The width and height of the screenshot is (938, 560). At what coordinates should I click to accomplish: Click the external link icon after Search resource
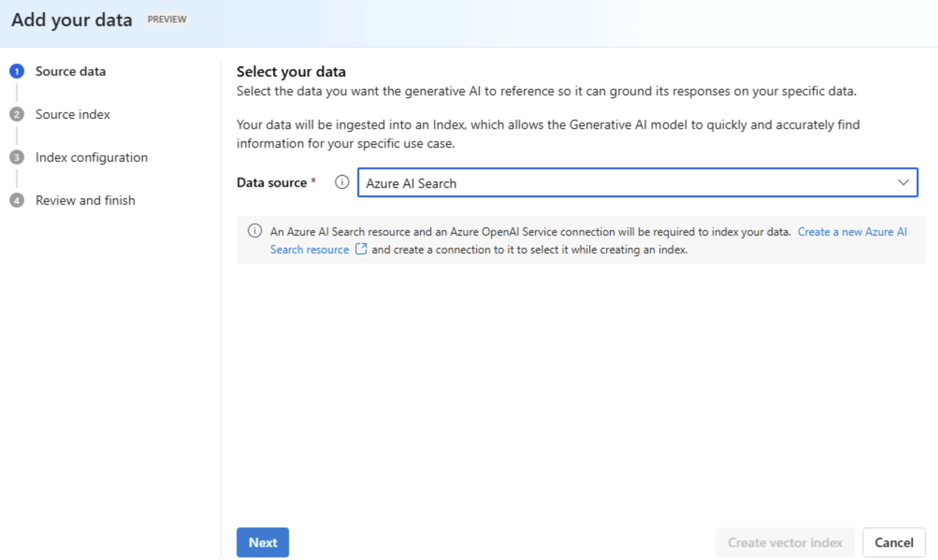361,249
